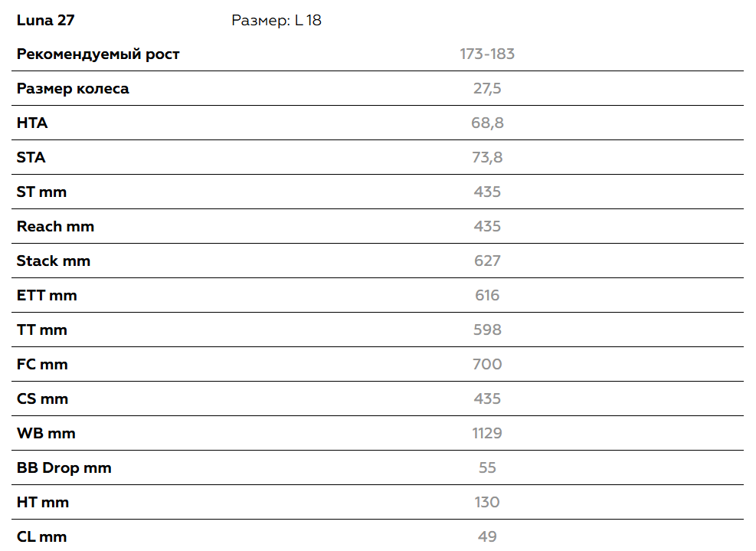
Task: Click the TT mm value 598
Action: click(x=487, y=330)
